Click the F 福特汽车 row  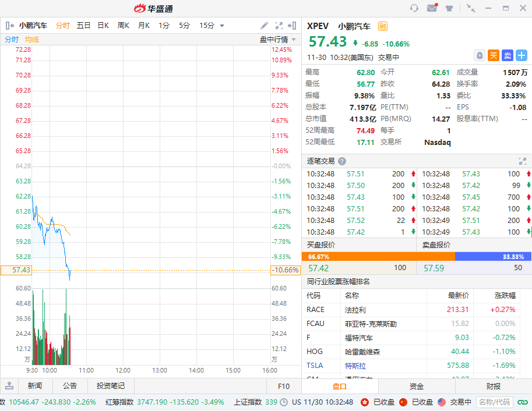pyautogui.click(x=411, y=338)
